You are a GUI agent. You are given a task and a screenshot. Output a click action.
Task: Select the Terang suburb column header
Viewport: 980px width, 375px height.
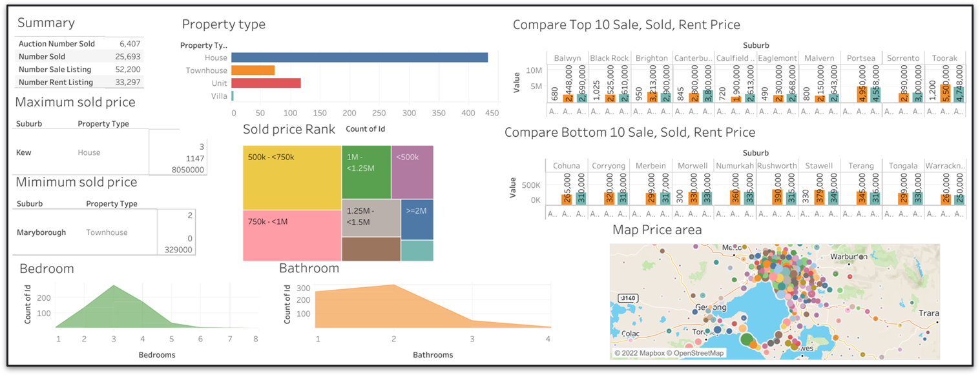point(861,166)
